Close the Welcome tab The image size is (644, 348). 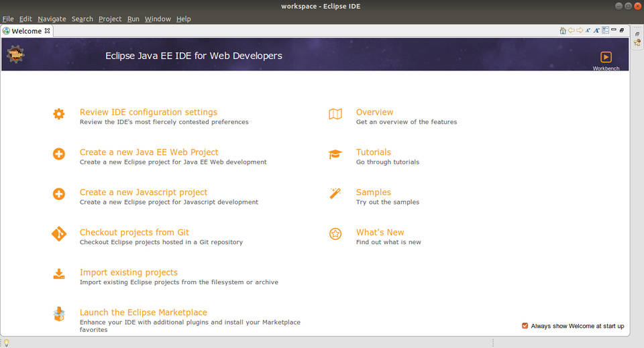click(x=48, y=31)
